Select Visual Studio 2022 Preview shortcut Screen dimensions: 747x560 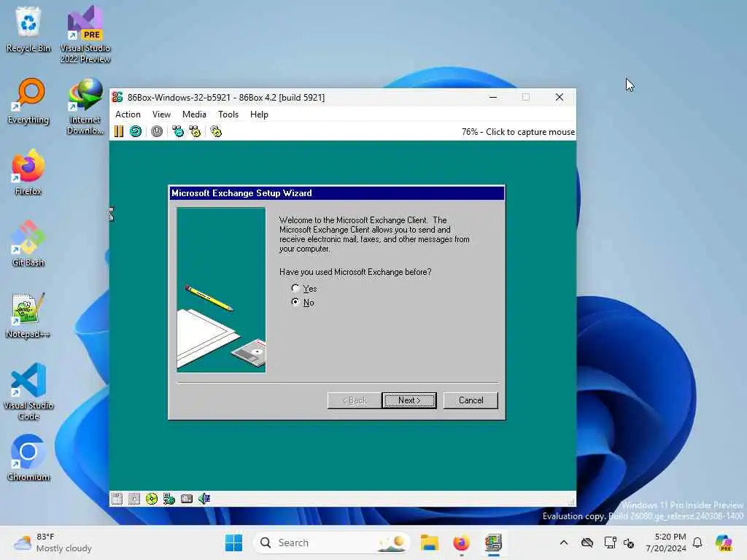pos(85,35)
